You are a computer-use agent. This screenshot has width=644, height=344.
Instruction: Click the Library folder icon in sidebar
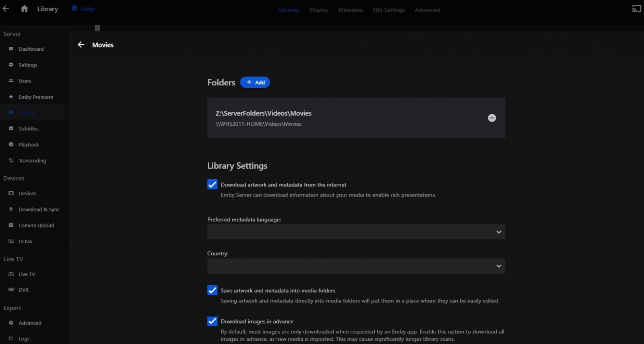11,112
